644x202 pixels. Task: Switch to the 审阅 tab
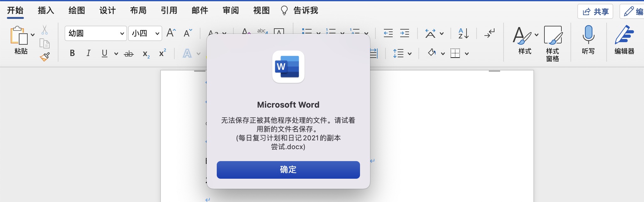tap(231, 11)
